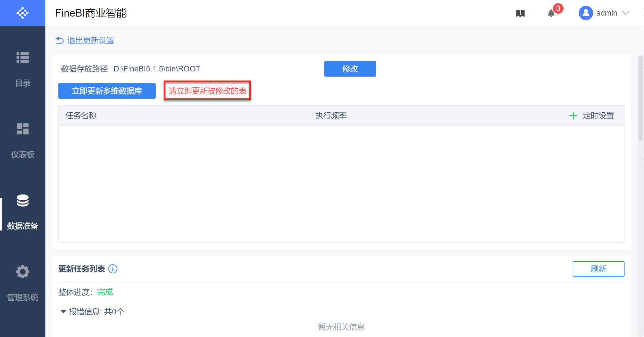Select the 数据准备 database icon
Image resolution: width=644 pixels, height=337 pixels.
tap(23, 200)
